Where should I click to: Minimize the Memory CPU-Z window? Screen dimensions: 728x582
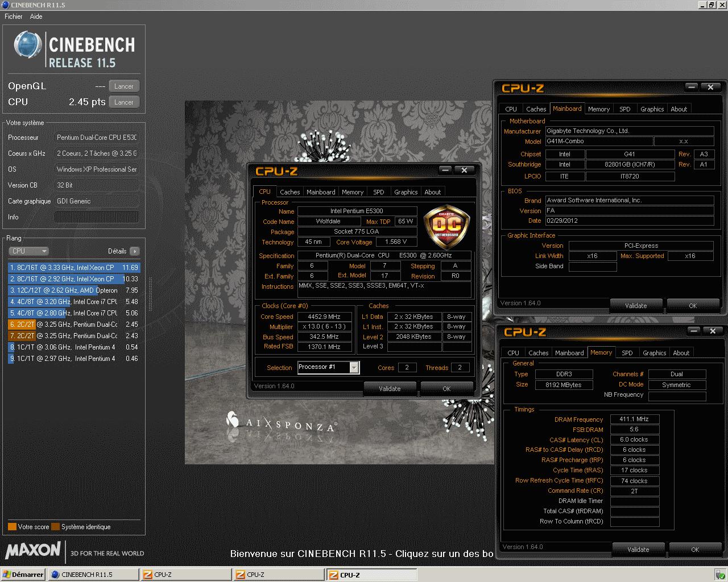[694, 331]
